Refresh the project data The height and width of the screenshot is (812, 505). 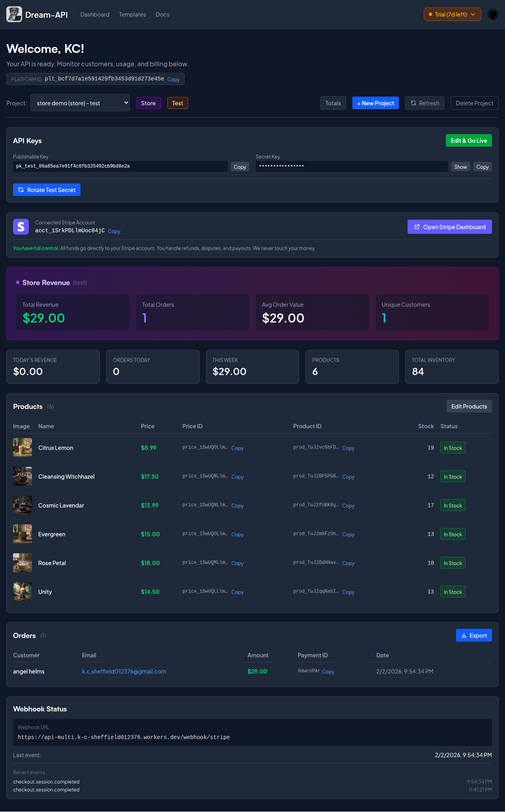coord(425,103)
